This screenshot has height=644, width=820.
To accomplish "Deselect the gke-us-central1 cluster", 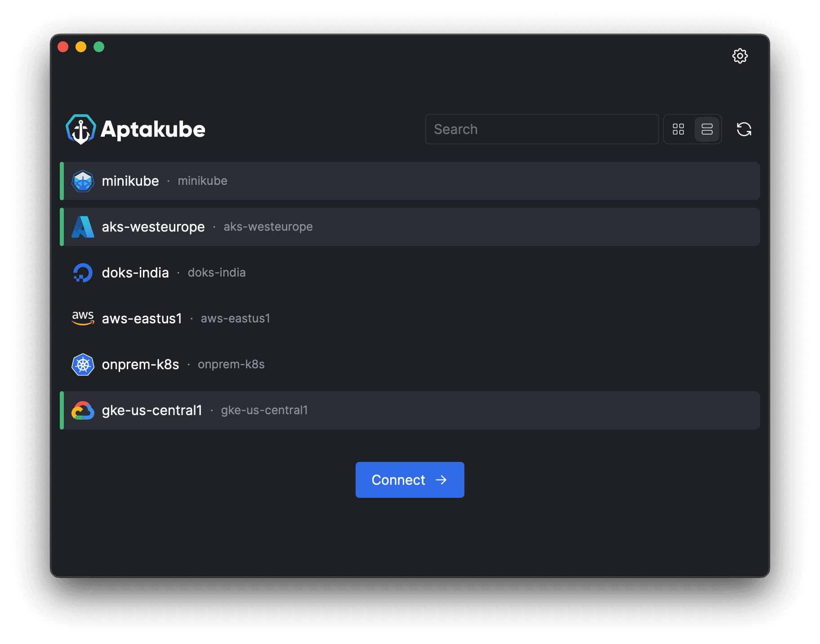I will pyautogui.click(x=405, y=410).
